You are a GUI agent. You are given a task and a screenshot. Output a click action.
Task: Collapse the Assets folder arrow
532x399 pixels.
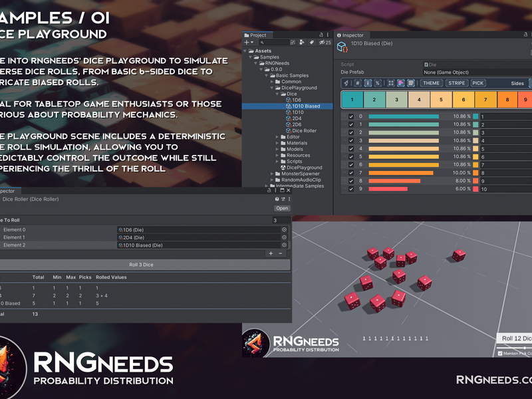coord(245,51)
